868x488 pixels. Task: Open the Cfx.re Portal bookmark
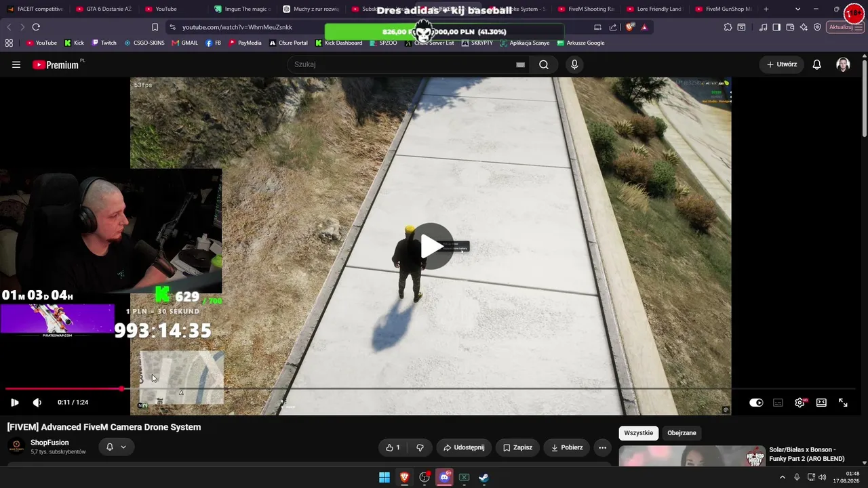tap(288, 43)
